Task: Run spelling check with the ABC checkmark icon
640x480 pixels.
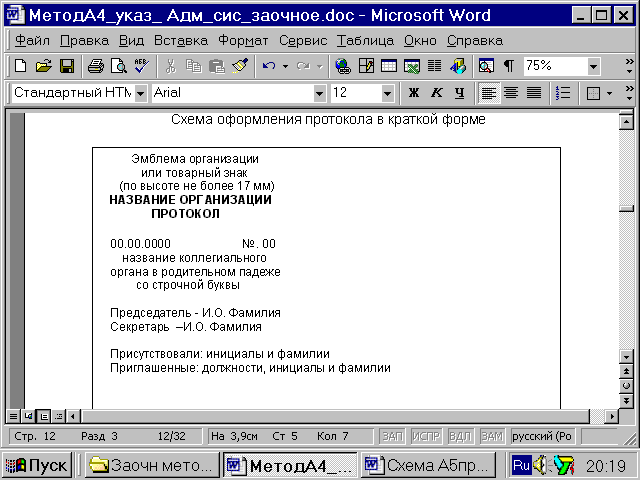Action: pyautogui.click(x=142, y=66)
